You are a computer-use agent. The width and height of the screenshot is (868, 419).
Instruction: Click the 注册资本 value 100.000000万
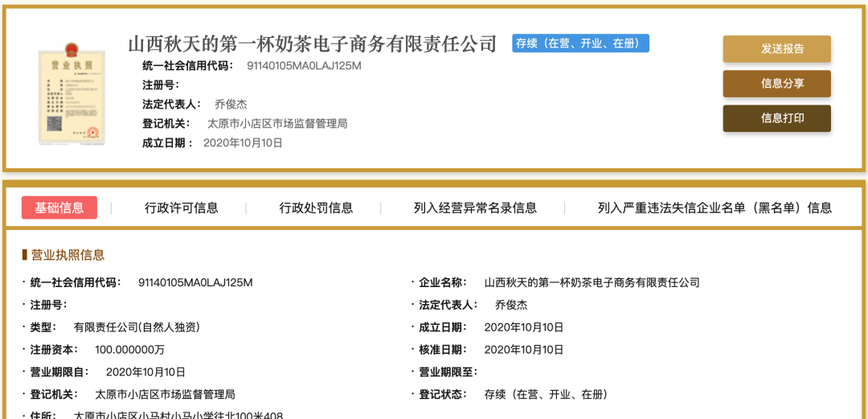click(x=129, y=350)
